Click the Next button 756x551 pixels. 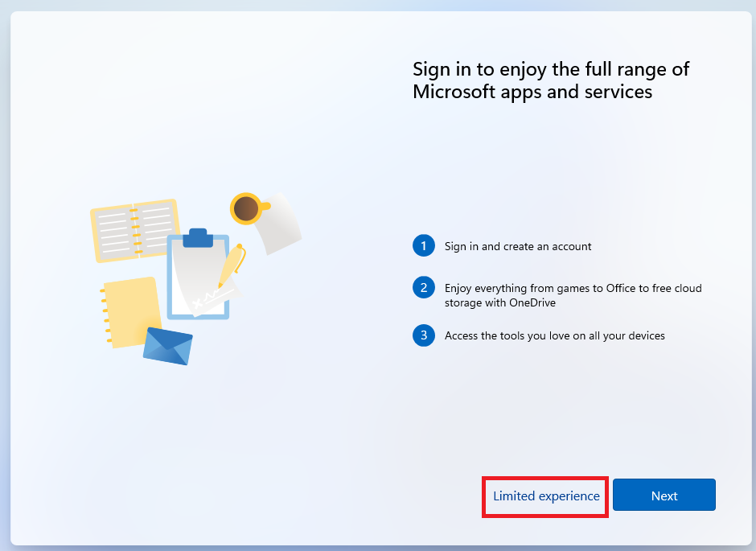point(664,495)
